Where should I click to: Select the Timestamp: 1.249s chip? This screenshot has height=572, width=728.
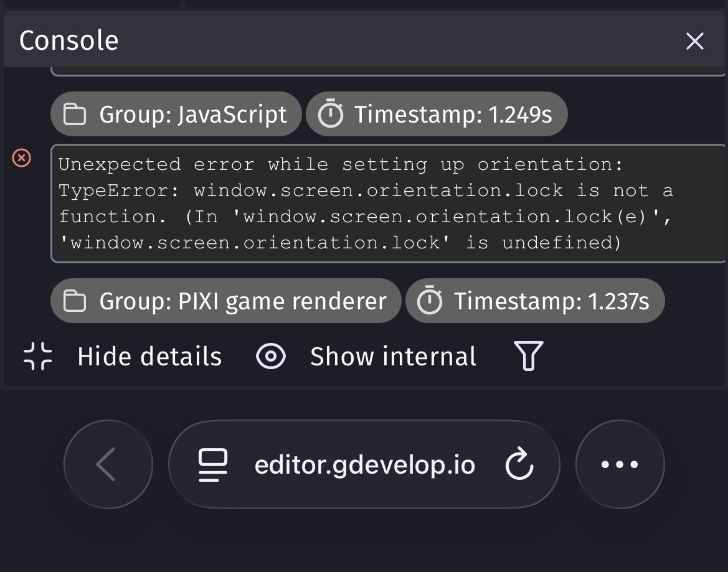click(x=437, y=114)
